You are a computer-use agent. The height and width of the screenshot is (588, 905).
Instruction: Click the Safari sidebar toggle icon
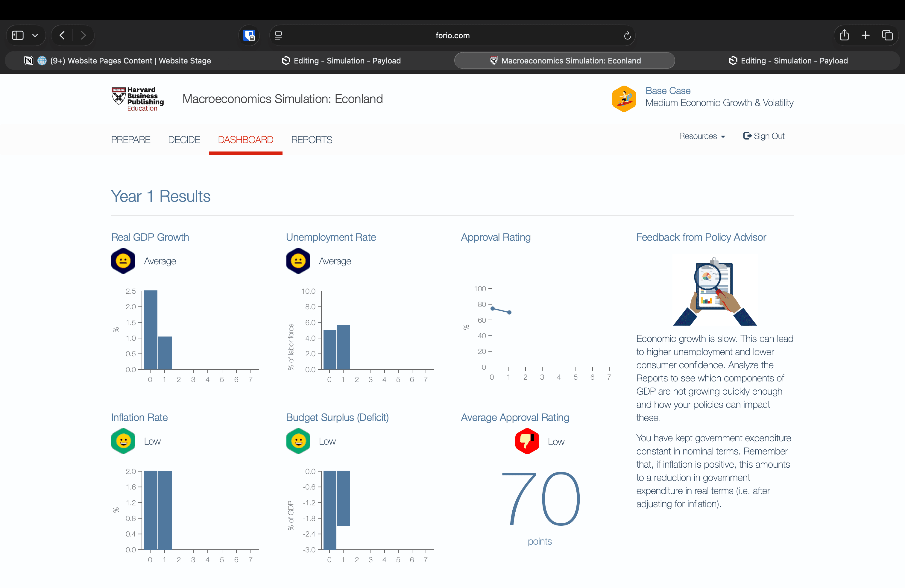coord(18,35)
